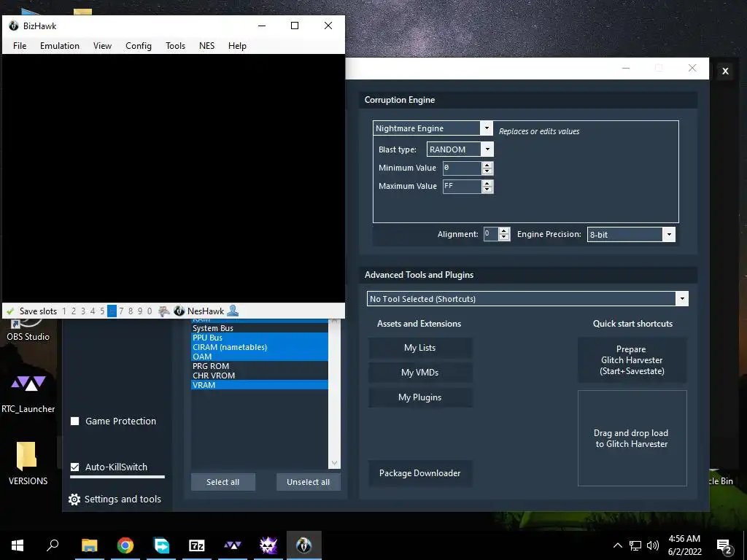
Task: Click the Drag and drop load area
Action: [x=632, y=438]
